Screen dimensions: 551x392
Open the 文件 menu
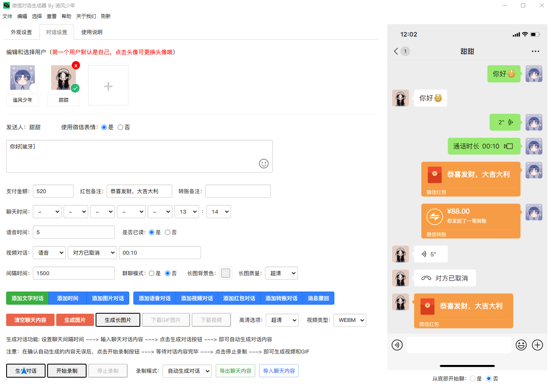point(7,16)
